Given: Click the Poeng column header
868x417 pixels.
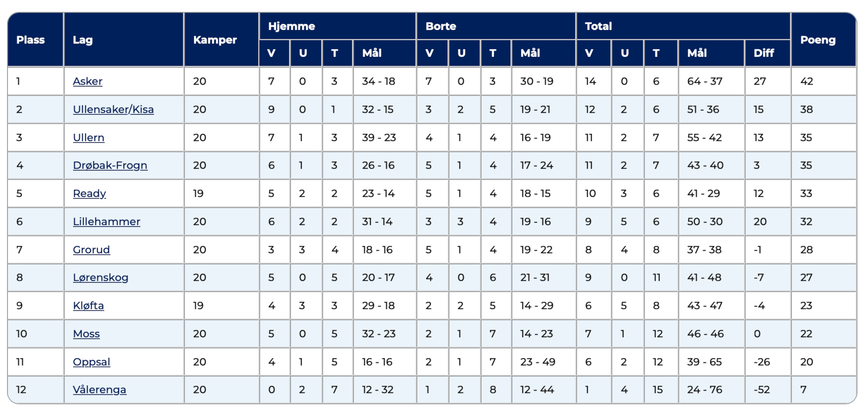Looking at the screenshot, I should (x=817, y=40).
